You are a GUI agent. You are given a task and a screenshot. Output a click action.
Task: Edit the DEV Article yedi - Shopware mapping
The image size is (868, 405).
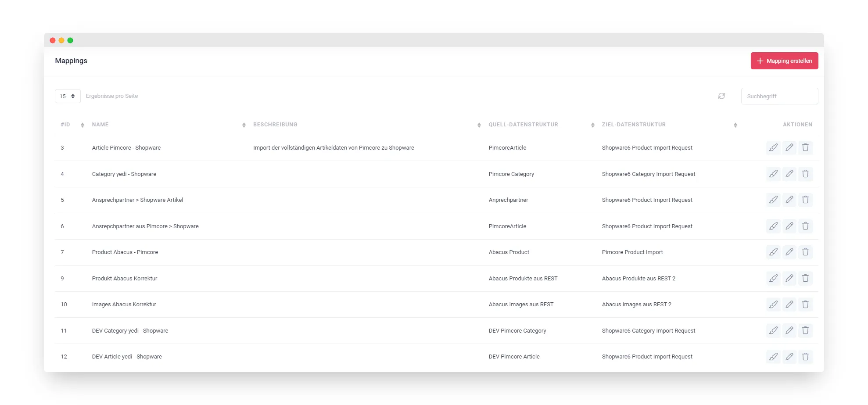coord(789,357)
